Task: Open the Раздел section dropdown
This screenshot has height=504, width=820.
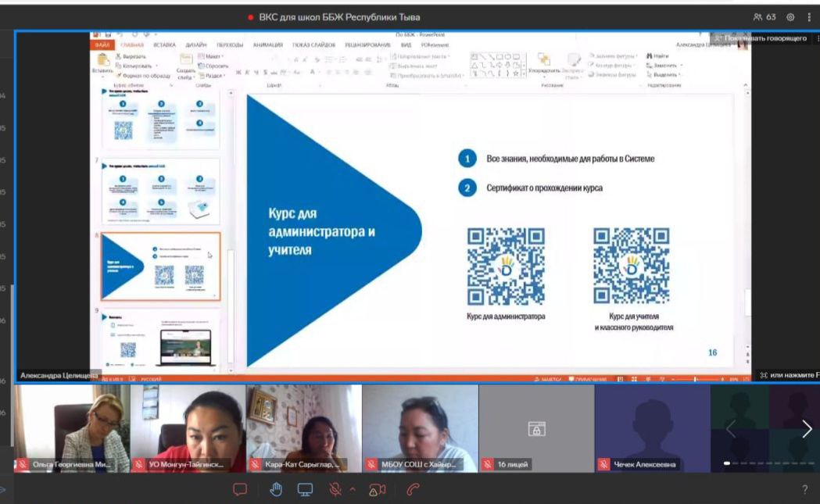Action: pyautogui.click(x=213, y=76)
